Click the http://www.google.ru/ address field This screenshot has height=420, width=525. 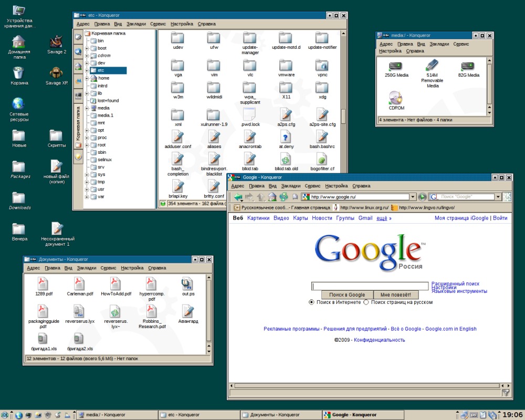[x=359, y=197]
